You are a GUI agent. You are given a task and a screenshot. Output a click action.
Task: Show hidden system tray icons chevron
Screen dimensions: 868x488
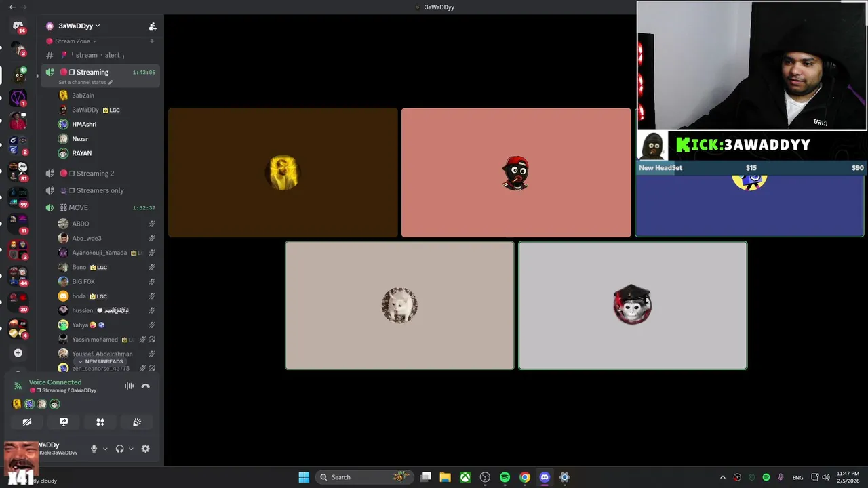[x=722, y=477]
